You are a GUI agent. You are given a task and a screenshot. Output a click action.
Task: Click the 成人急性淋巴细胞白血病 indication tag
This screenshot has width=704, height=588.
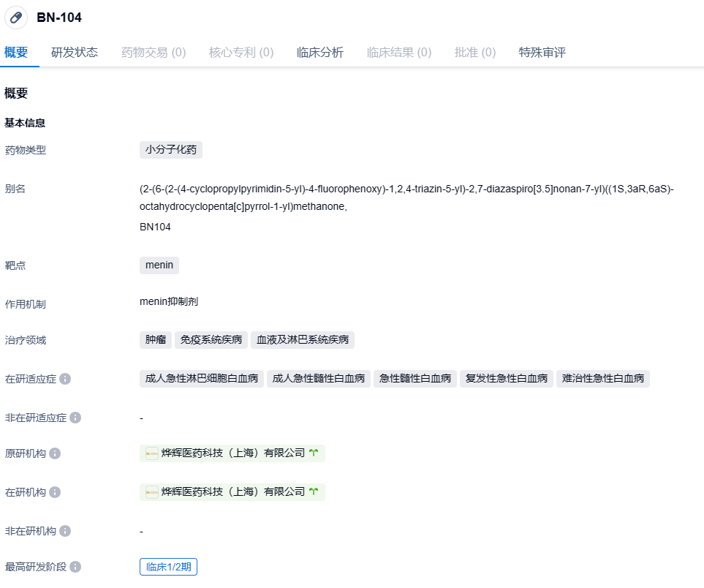[x=202, y=379]
